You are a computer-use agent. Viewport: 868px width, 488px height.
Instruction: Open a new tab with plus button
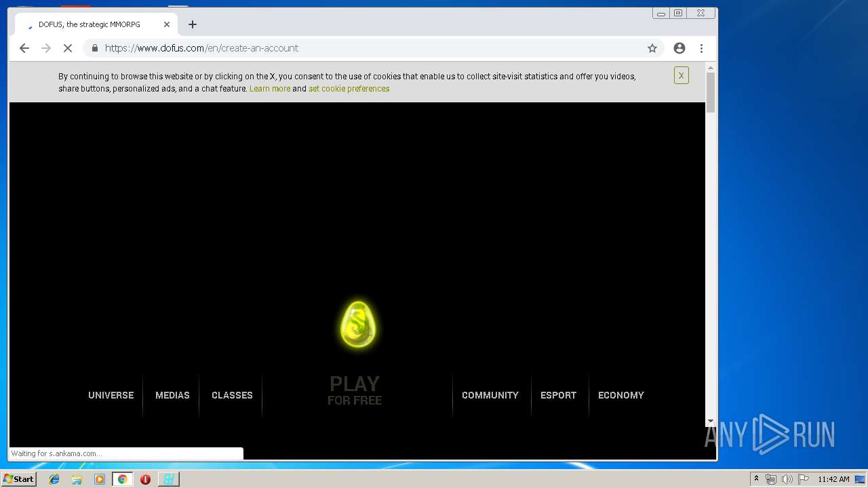tap(193, 24)
